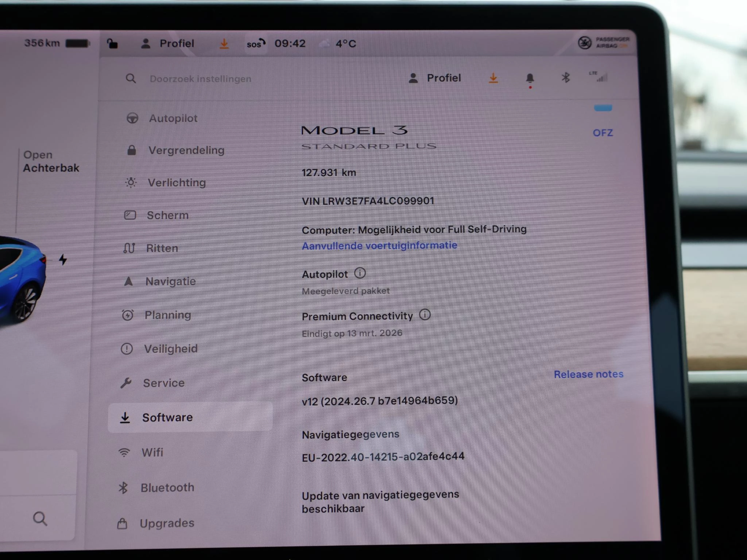Open the Release notes
Image resolution: width=747 pixels, height=560 pixels.
click(588, 374)
